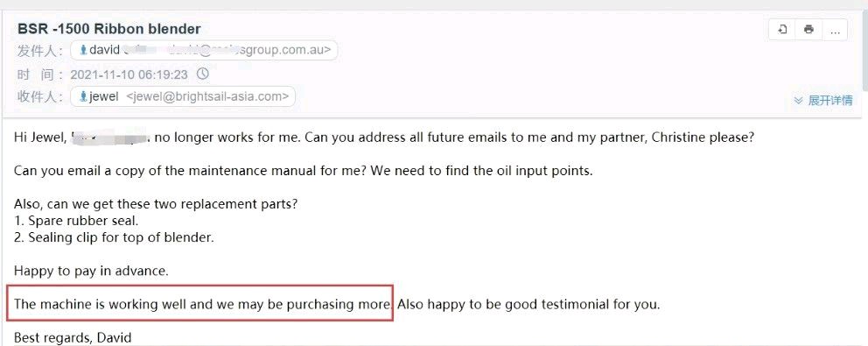Click the line about maintenance manual
Viewport: 868px width, 346px height.
(x=304, y=171)
